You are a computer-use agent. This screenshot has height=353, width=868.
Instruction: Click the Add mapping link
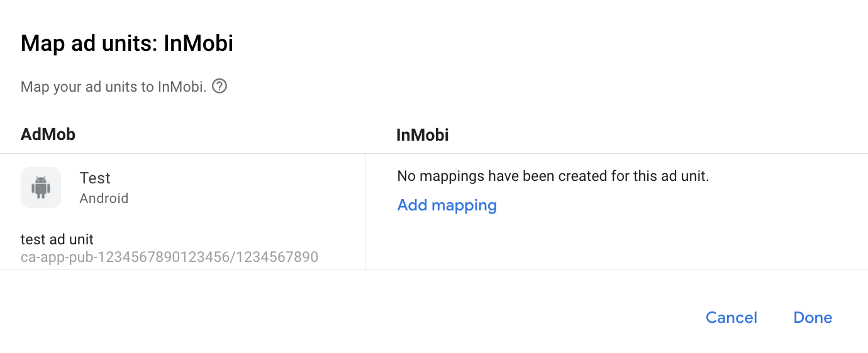[447, 205]
